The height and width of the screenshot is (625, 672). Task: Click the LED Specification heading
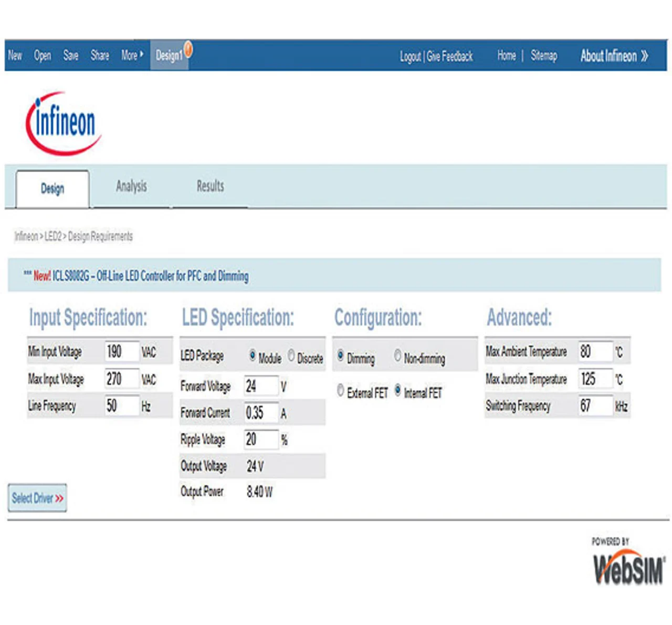tap(238, 318)
